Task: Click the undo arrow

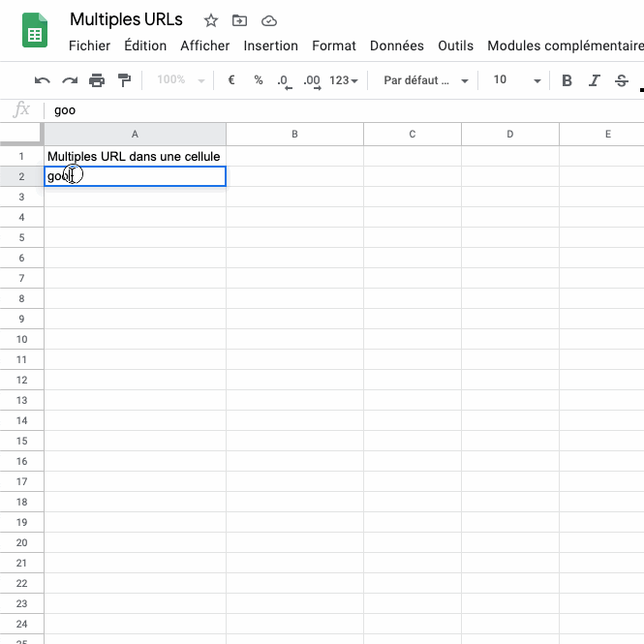Action: coord(43,80)
